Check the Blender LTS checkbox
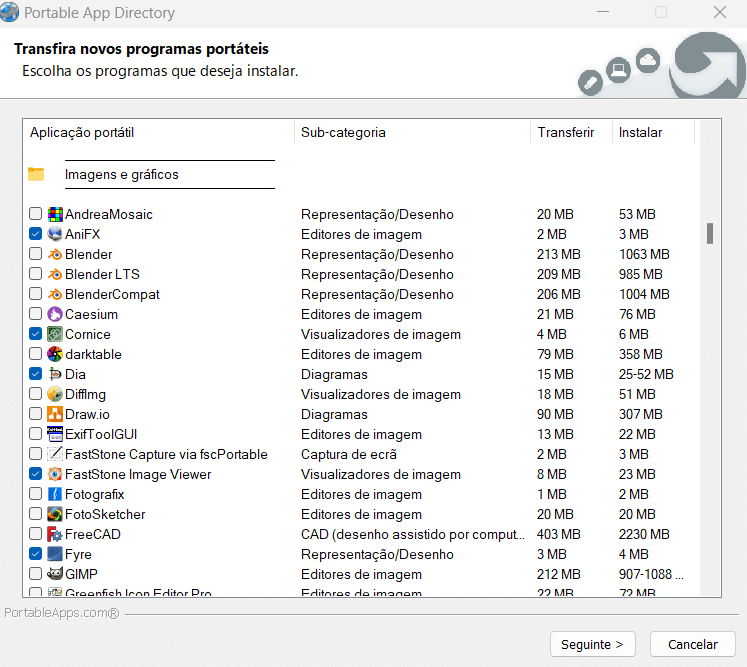 (35, 273)
